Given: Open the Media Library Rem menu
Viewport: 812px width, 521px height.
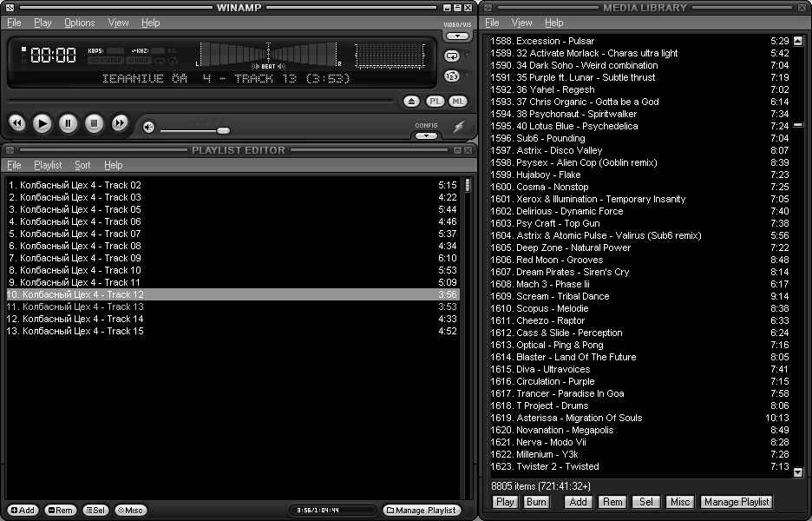Looking at the screenshot, I should click(x=612, y=502).
